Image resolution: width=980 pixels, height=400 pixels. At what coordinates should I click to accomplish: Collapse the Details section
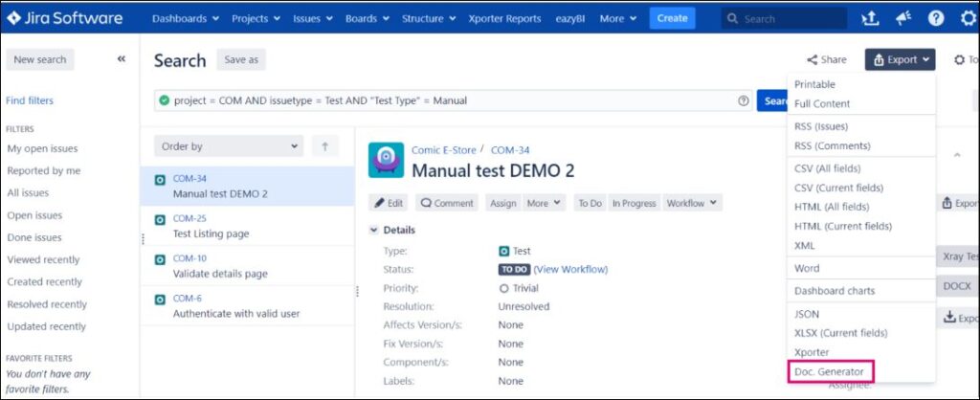tap(374, 231)
